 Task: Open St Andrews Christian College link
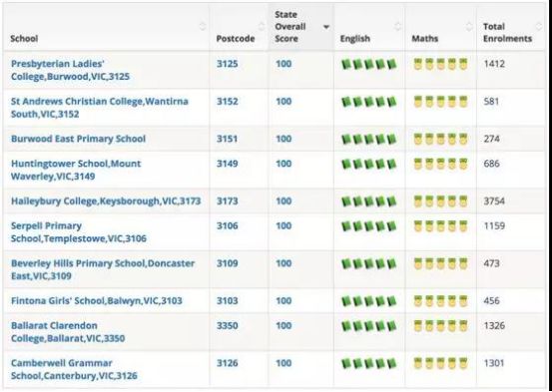100,108
